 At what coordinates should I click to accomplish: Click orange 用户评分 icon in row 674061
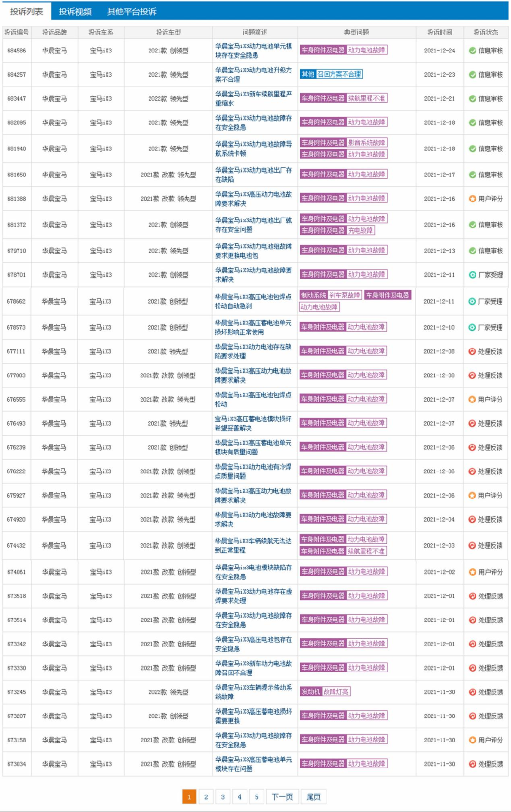(x=472, y=572)
